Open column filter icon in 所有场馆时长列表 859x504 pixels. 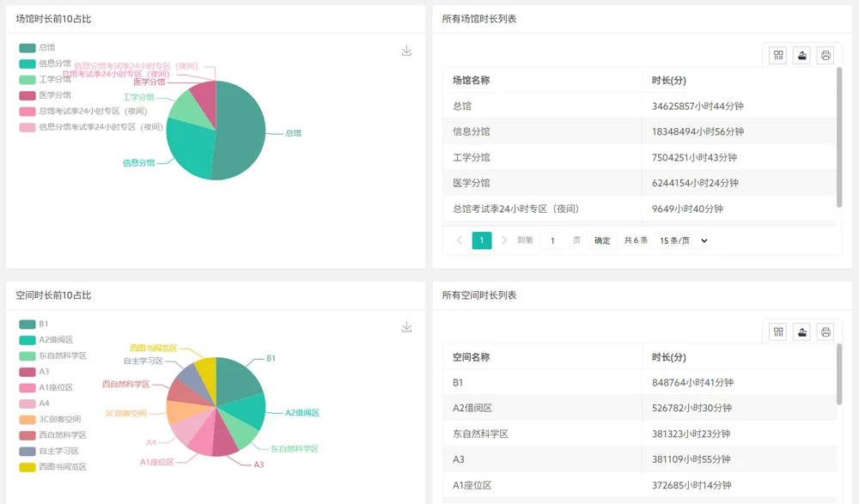pyautogui.click(x=778, y=55)
